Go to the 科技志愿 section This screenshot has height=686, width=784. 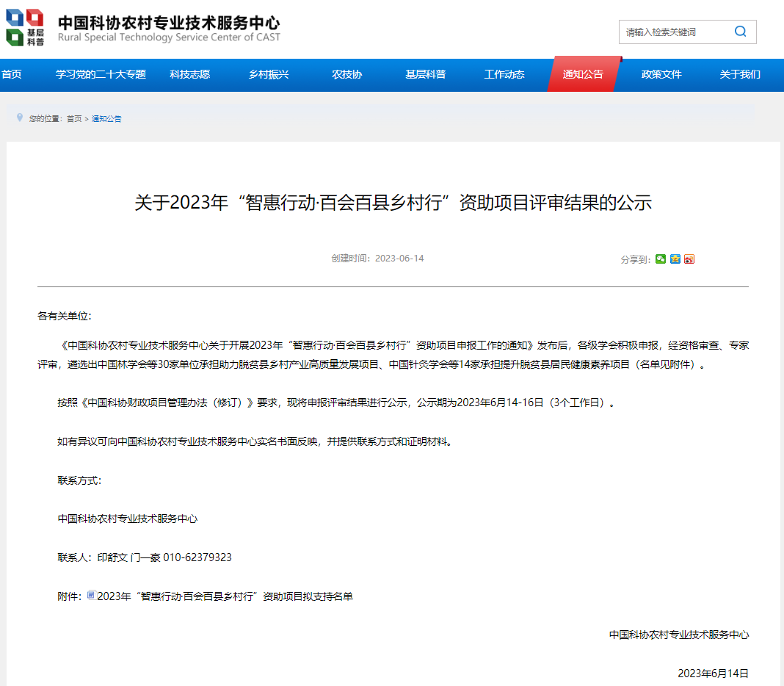click(x=189, y=74)
